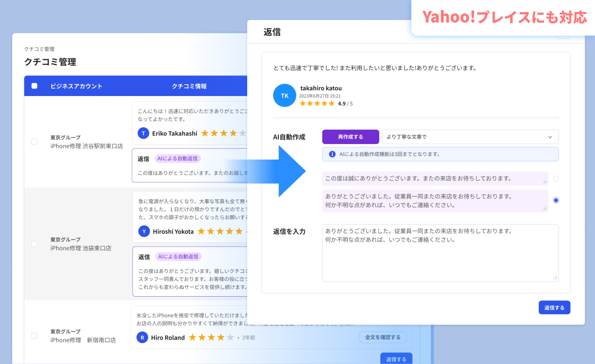Click the Hiroshi Yokota reviewer name
595x364 pixels.
pyautogui.click(x=173, y=232)
